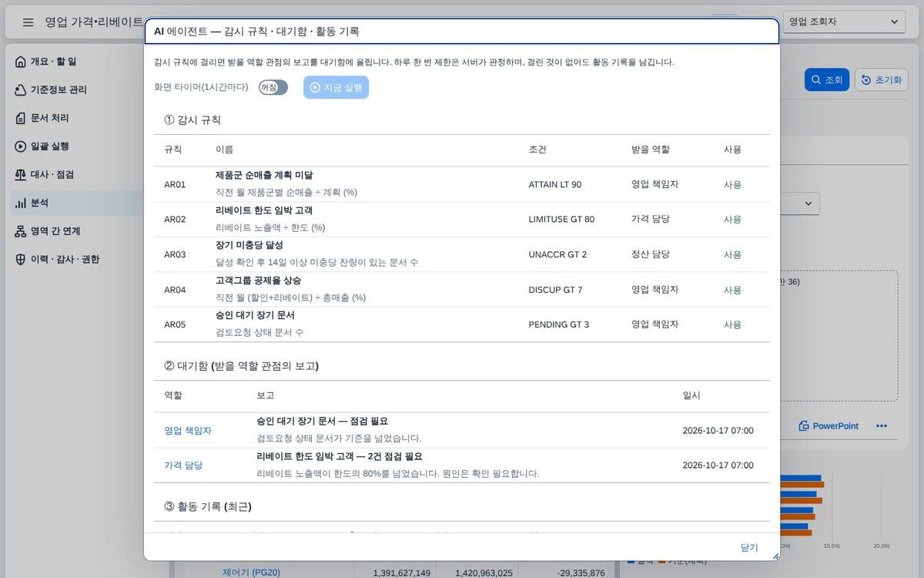Click the 초기화 reset button
Image resolution: width=924 pixels, height=578 pixels.
coord(882,79)
